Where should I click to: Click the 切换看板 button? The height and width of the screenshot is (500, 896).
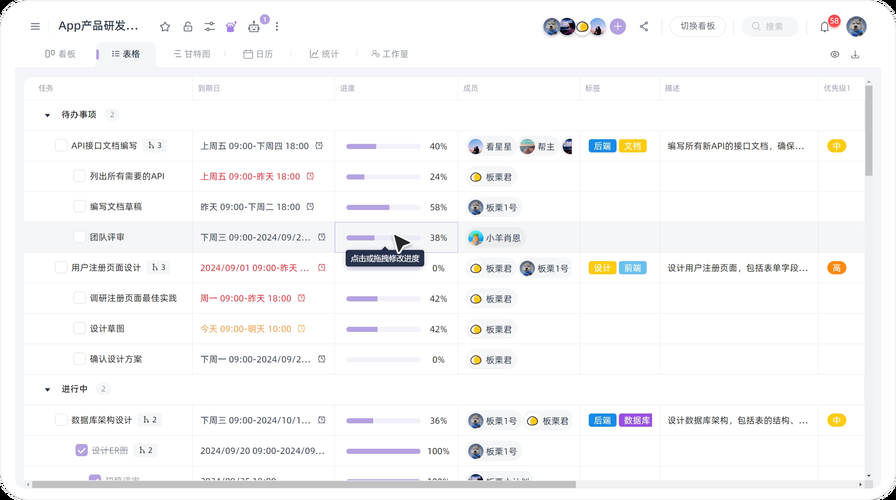click(x=697, y=27)
